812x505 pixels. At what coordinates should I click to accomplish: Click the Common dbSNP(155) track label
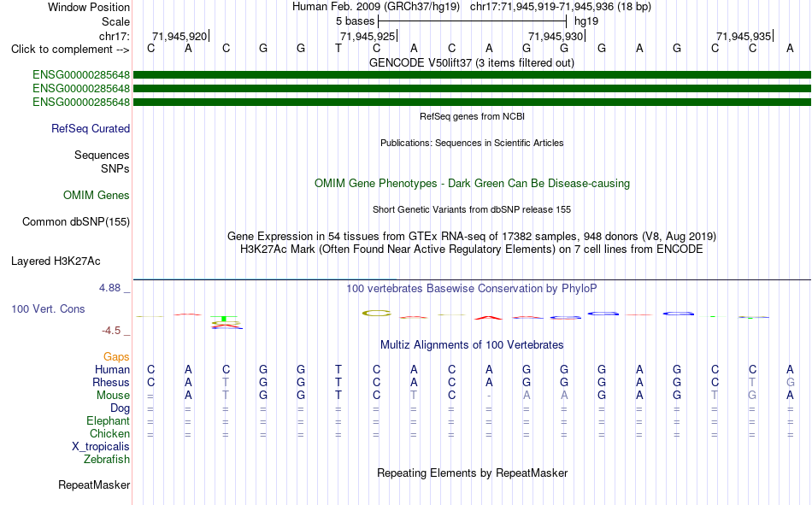pyautogui.click(x=76, y=221)
